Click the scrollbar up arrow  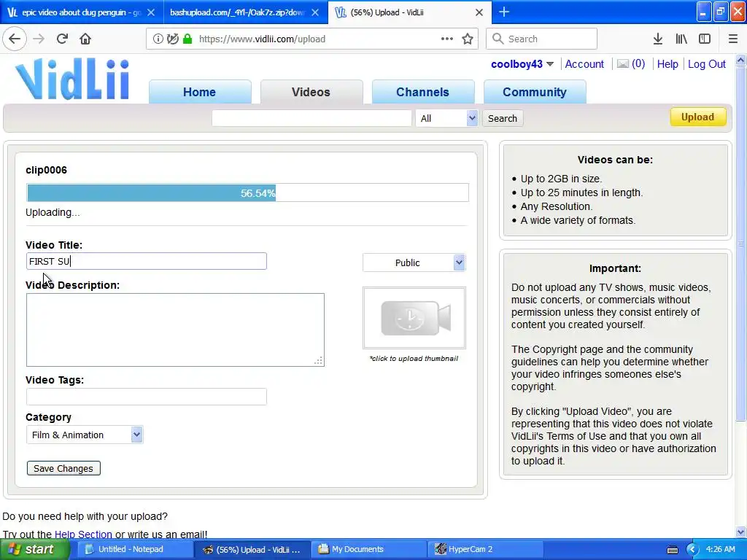741,60
